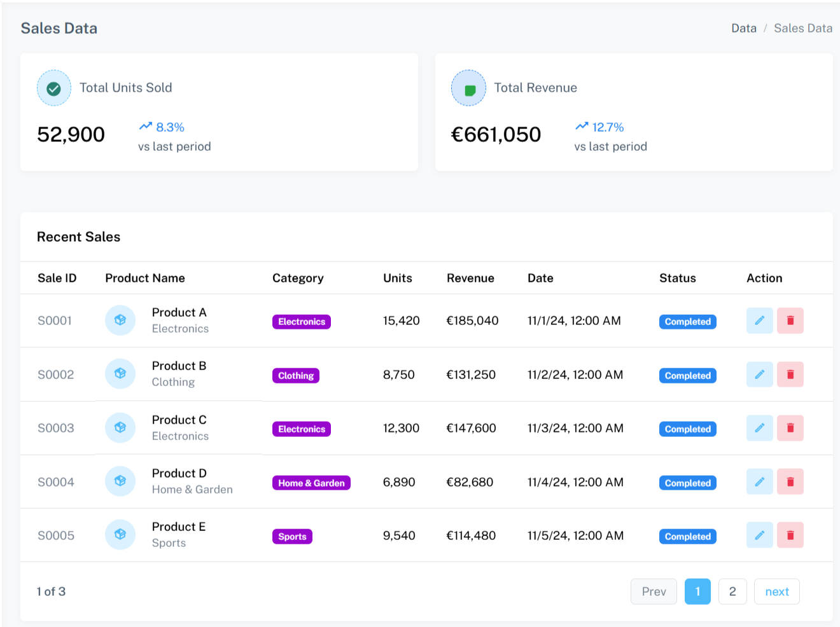The width and height of the screenshot is (840, 627).
Task: Click the Product A cube icon
Action: [120, 320]
